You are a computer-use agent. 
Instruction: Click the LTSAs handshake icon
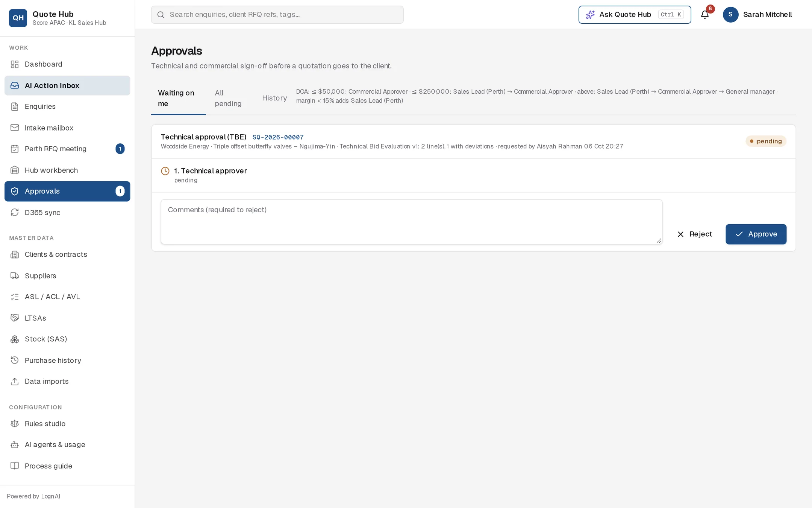15,318
